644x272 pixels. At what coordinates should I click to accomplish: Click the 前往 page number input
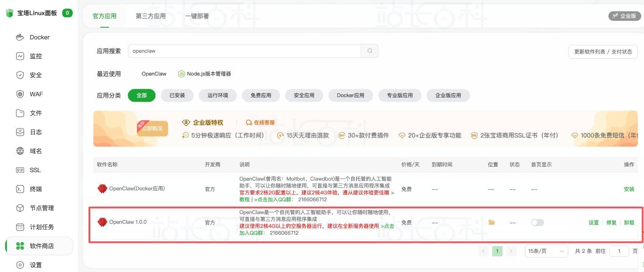click(x=619, y=251)
